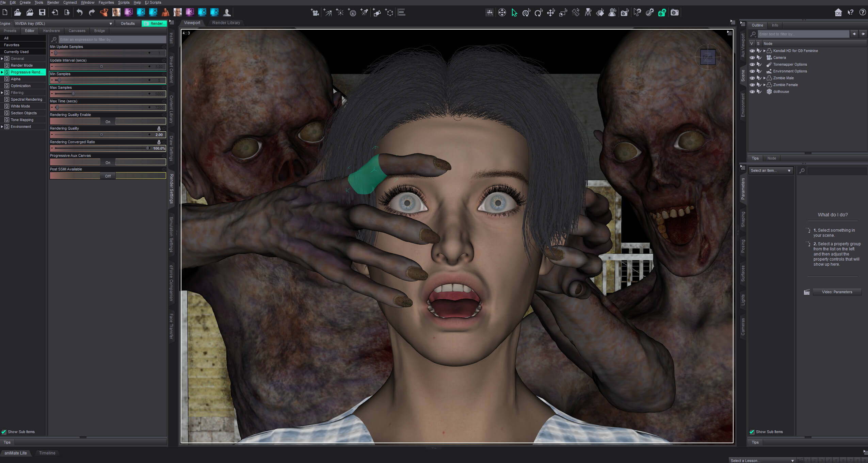Viewport: 868px width, 463px height.
Task: Click the Open file folder icon
Action: tap(17, 13)
